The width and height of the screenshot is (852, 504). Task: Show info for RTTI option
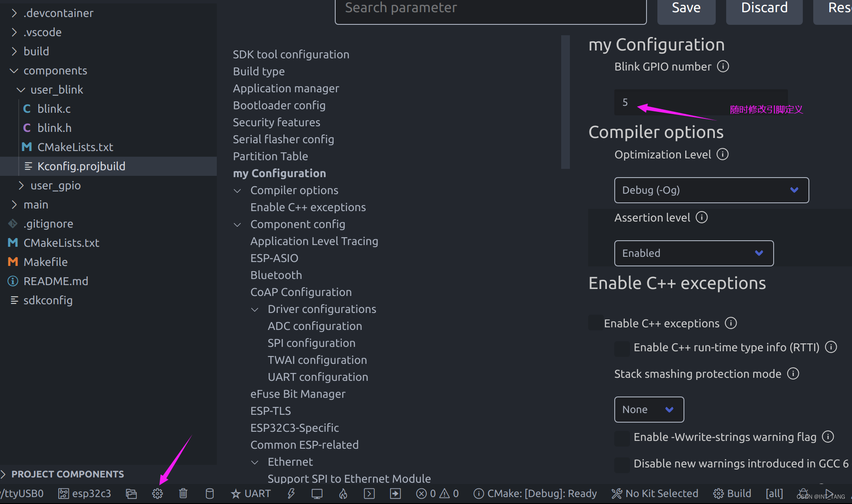[x=831, y=347]
